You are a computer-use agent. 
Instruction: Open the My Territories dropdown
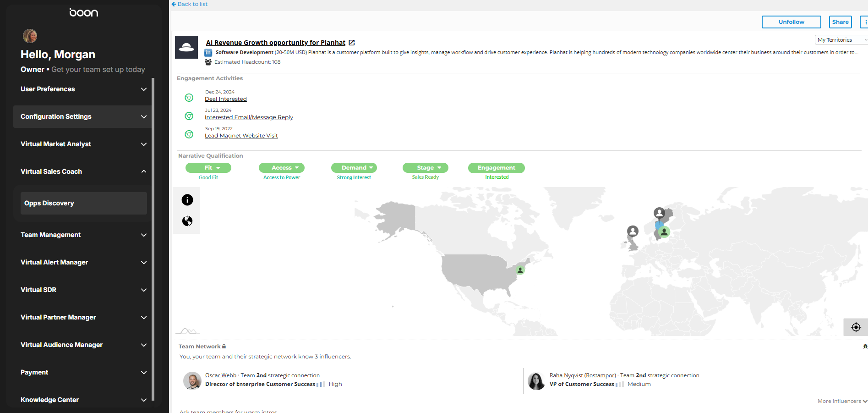(841, 40)
